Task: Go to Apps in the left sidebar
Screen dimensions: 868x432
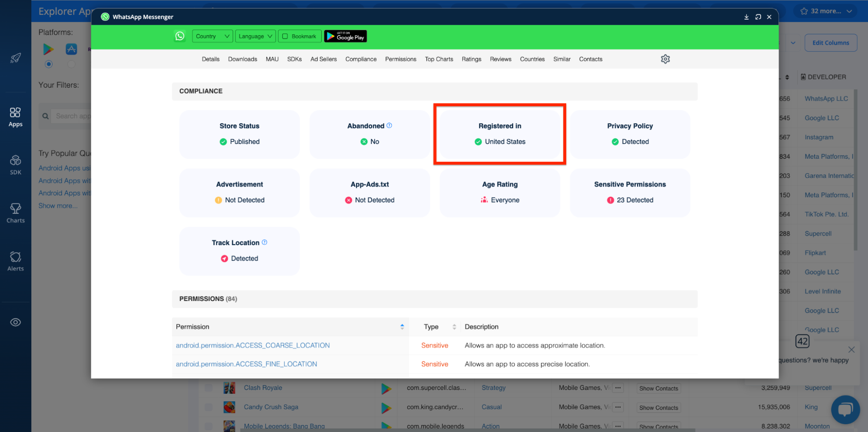Action: (16, 117)
